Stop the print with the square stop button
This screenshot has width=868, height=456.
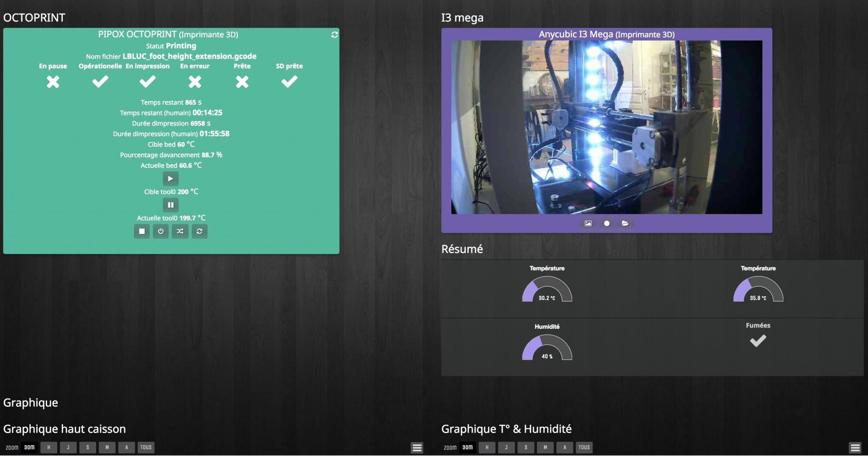[142, 231]
